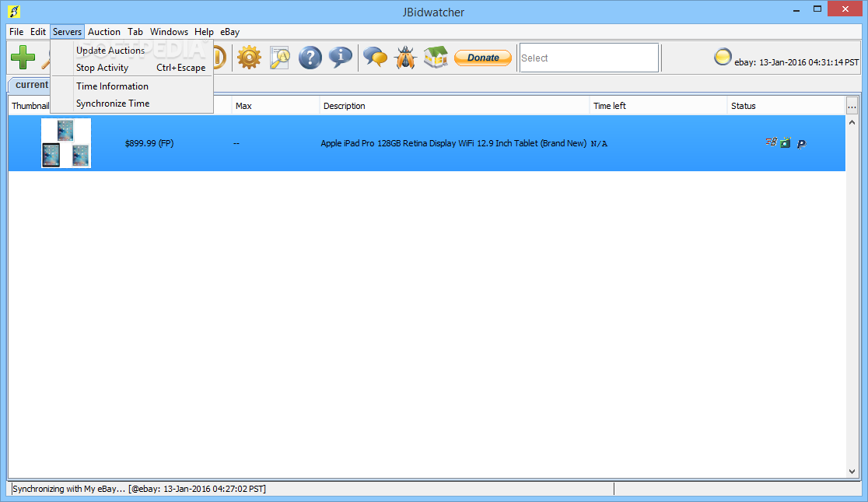868x502 pixels.
Task: Click the blue info speech bubble icon
Action: tap(341, 57)
